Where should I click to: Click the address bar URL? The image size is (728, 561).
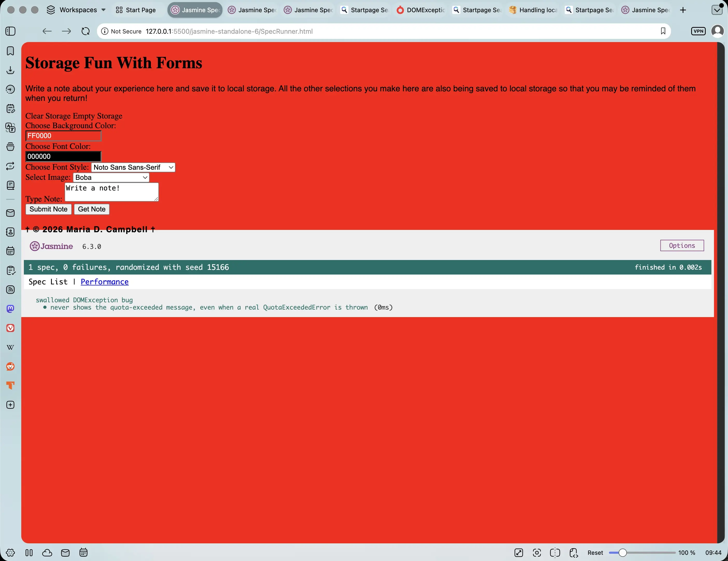pos(229,31)
